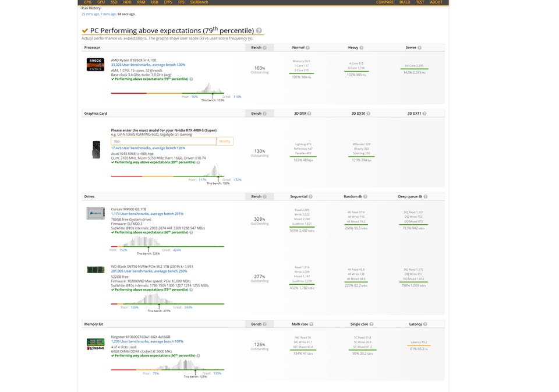Open help icon next to 3D DX11

point(424,114)
